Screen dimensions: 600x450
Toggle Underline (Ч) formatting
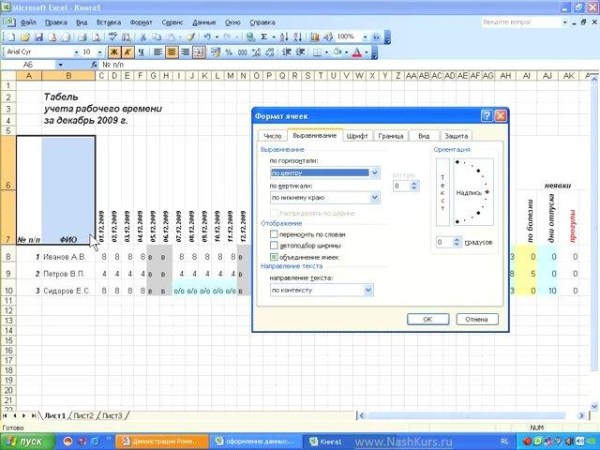point(141,52)
